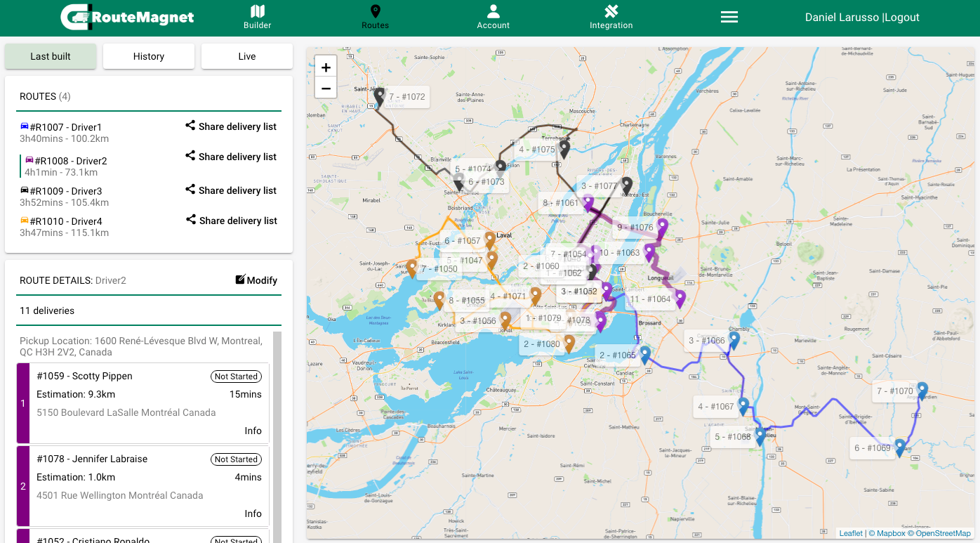Click share icon for #R1007 Driver1
980x543 pixels.
coord(190,126)
